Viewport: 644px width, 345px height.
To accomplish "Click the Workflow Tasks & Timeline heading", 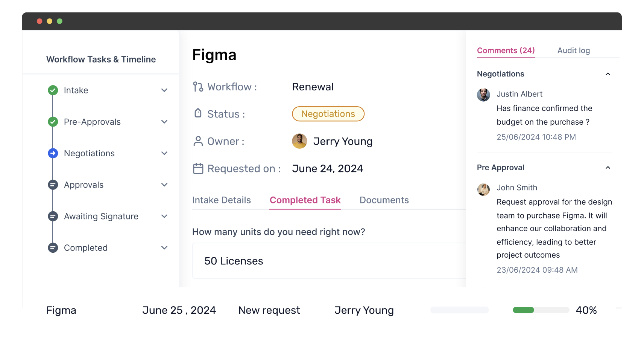I will tap(101, 60).
